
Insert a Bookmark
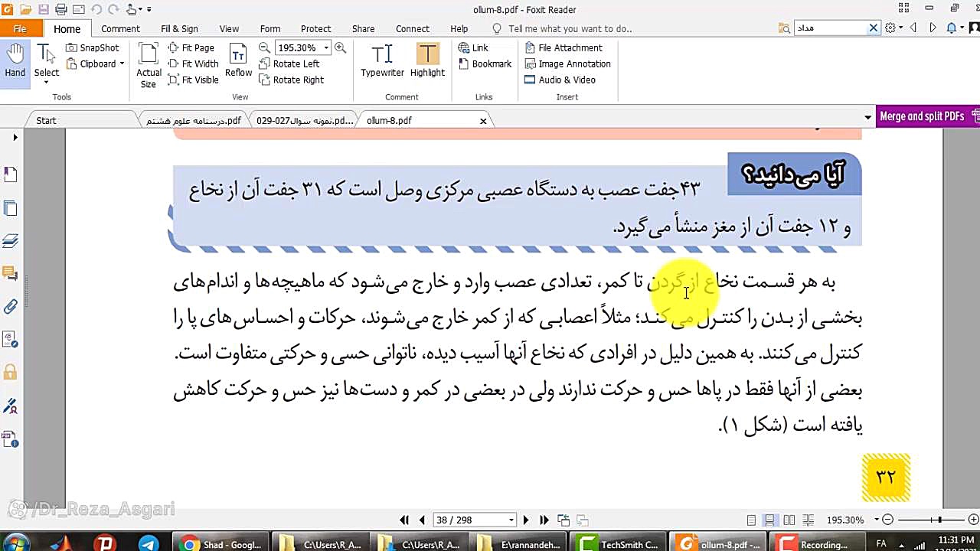484,64
